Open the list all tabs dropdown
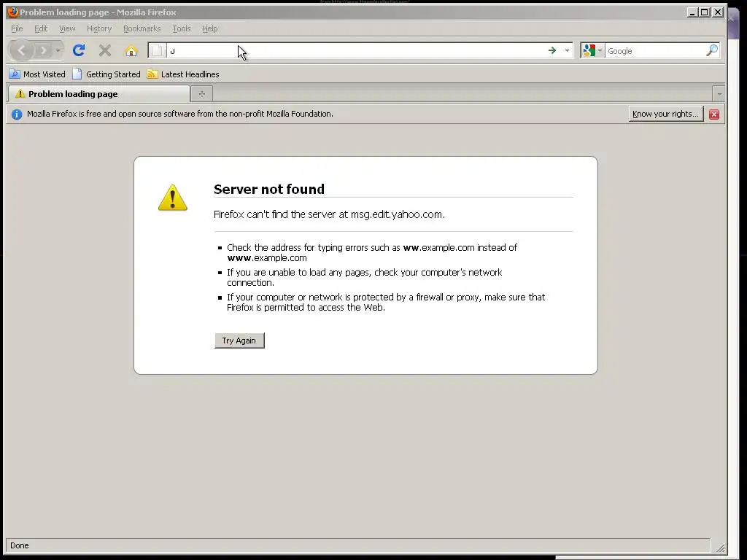747x560 pixels. pyautogui.click(x=719, y=94)
